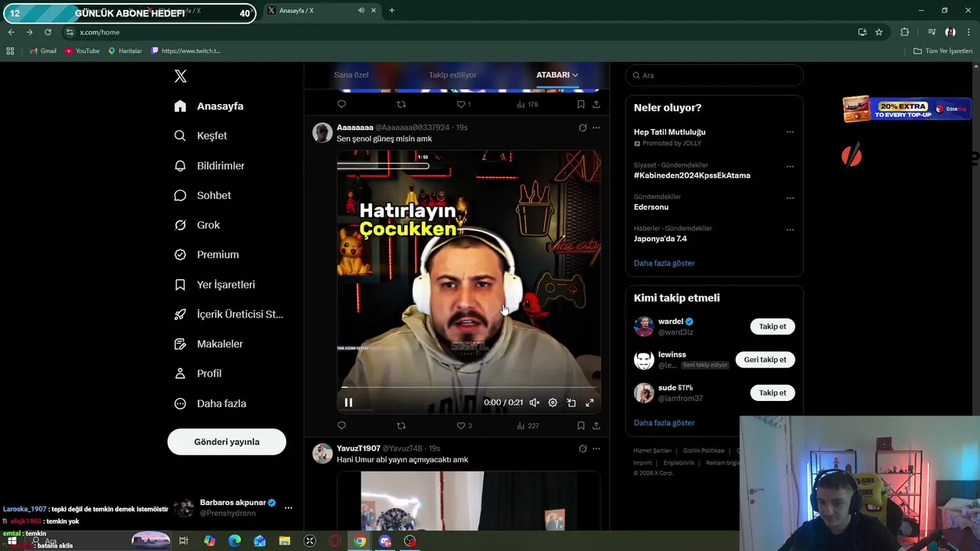980x551 pixels.
Task: Open new Chrome tab
Action: [x=391, y=11]
